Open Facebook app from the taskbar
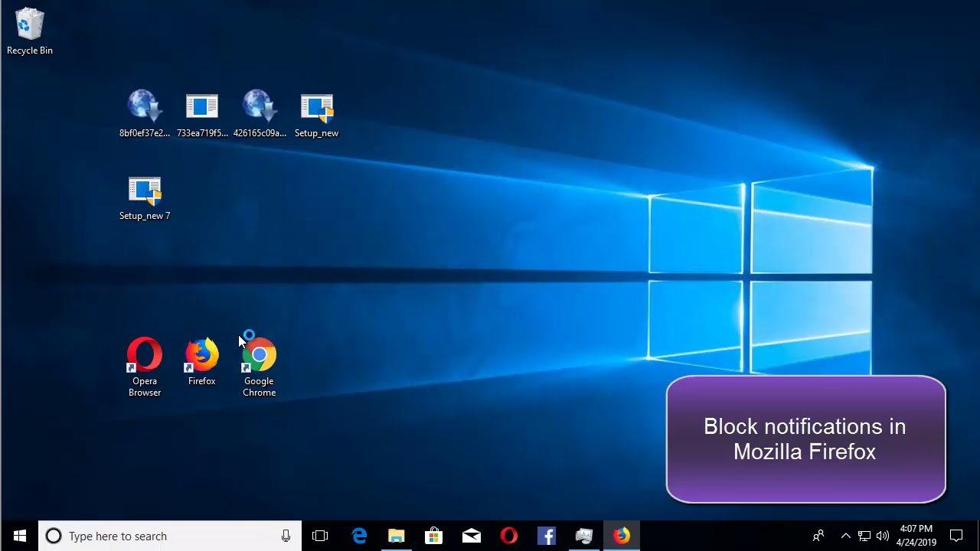Image resolution: width=980 pixels, height=551 pixels. 546,536
